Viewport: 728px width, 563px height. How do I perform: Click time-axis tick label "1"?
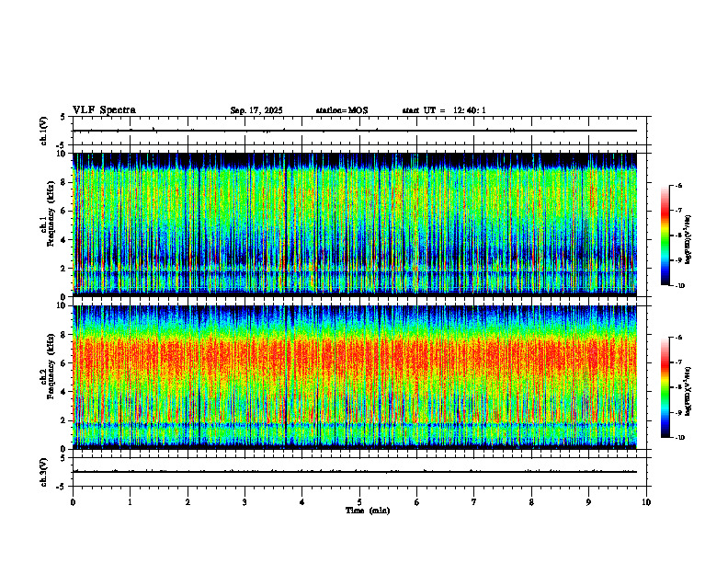click(130, 502)
